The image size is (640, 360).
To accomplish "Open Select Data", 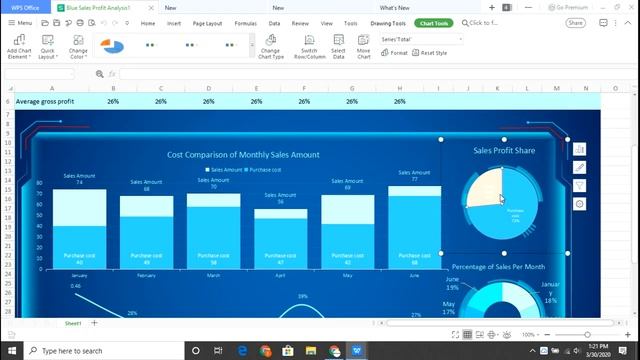I will pos(338,47).
